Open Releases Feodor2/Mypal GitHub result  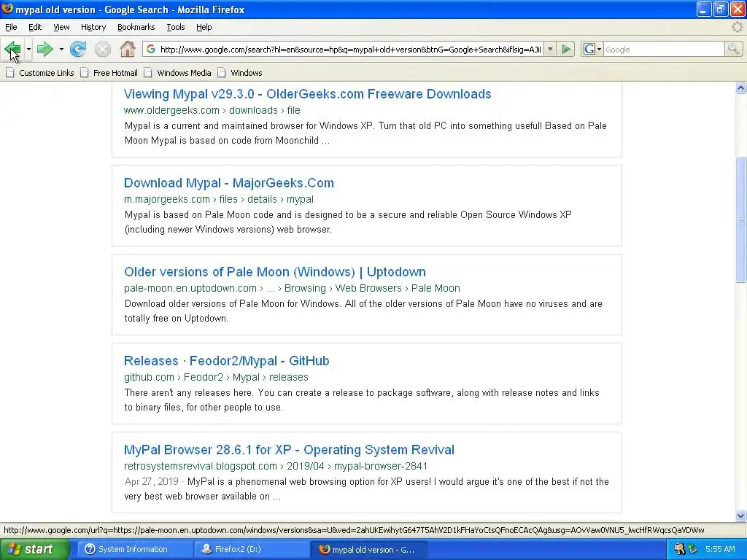point(226,361)
